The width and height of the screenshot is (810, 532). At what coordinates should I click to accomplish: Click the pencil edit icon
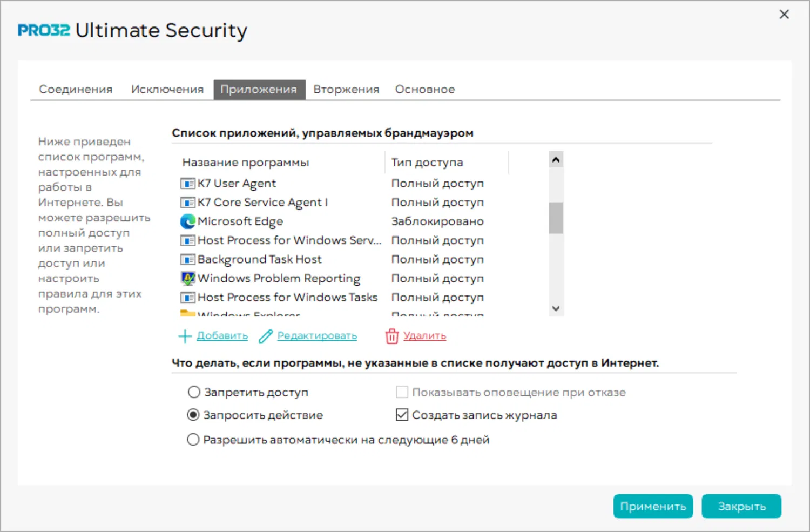point(266,336)
